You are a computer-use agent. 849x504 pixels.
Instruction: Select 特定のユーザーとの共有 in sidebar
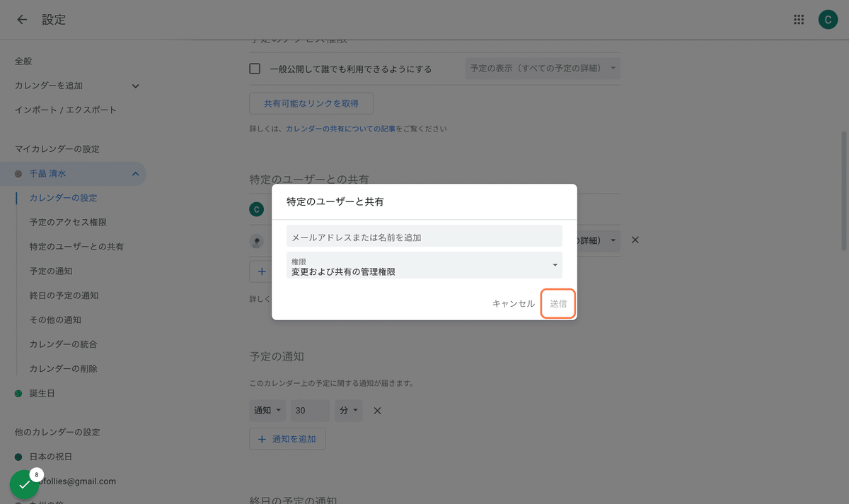(76, 247)
